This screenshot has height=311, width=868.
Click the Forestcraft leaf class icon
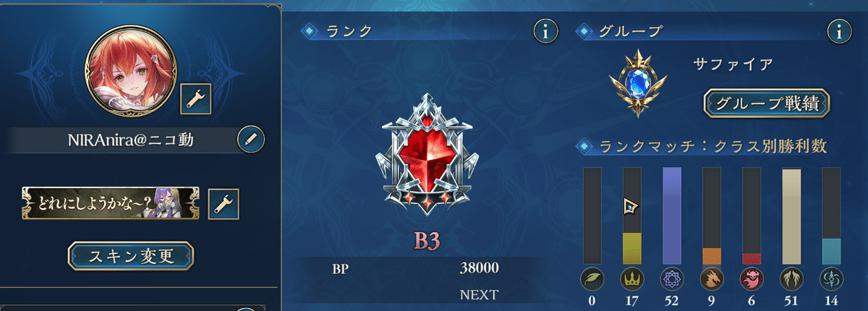pos(592,279)
